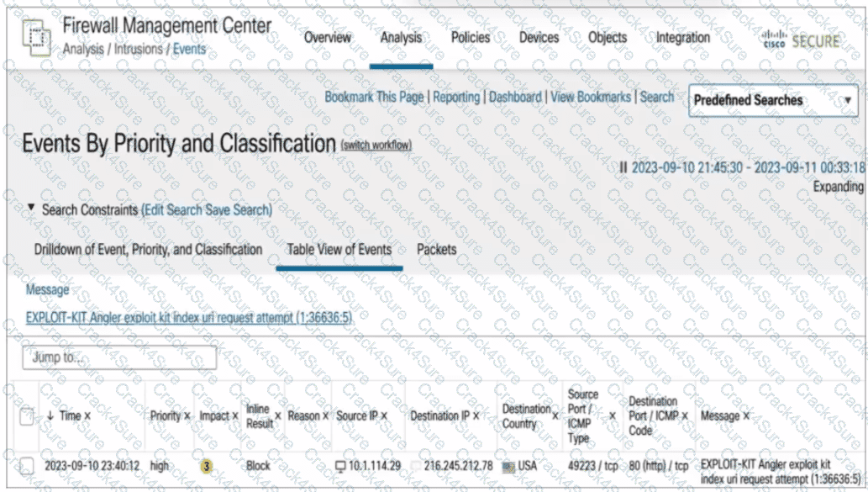Click the yellow impact level 3 icon
The height and width of the screenshot is (492, 868).
pos(206,466)
